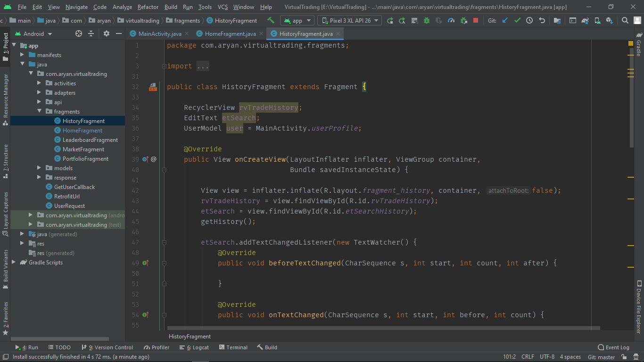Expand the Gradle Scripts node
644x362 pixels.
pyautogui.click(x=13, y=263)
